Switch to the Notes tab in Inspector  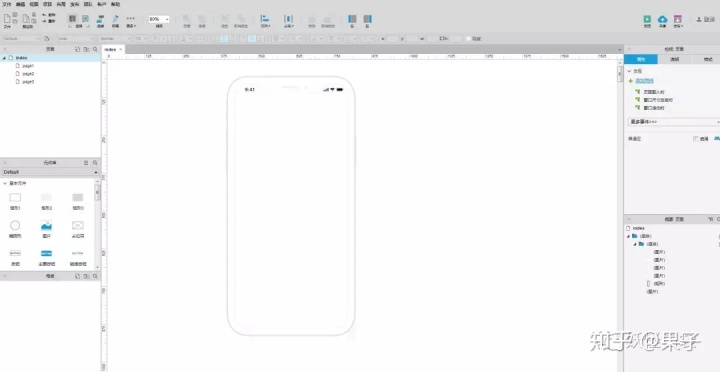pos(674,59)
